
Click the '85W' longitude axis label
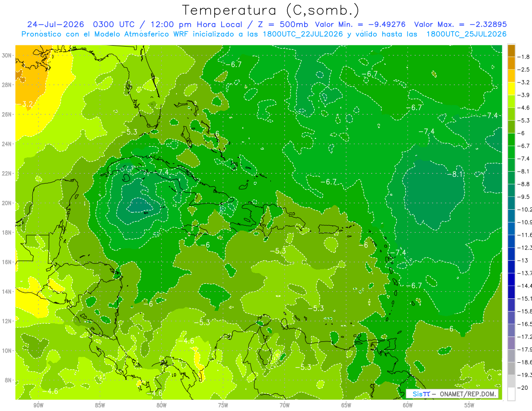point(100,405)
